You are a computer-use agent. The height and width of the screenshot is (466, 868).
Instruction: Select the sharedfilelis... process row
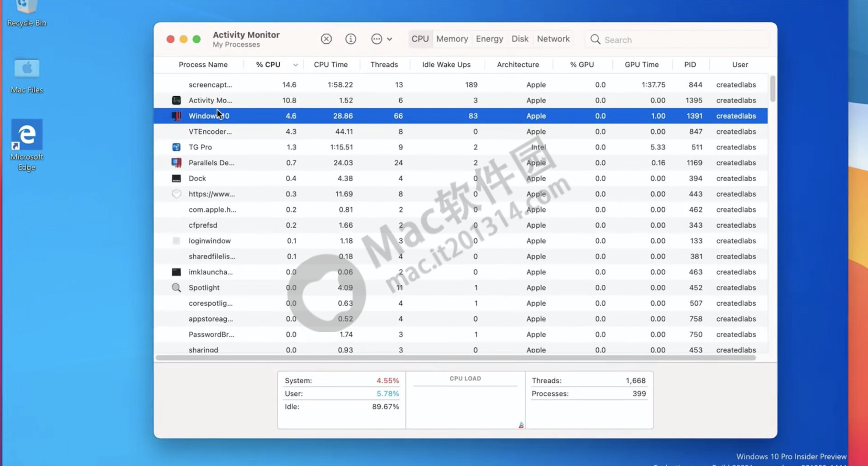pos(461,256)
